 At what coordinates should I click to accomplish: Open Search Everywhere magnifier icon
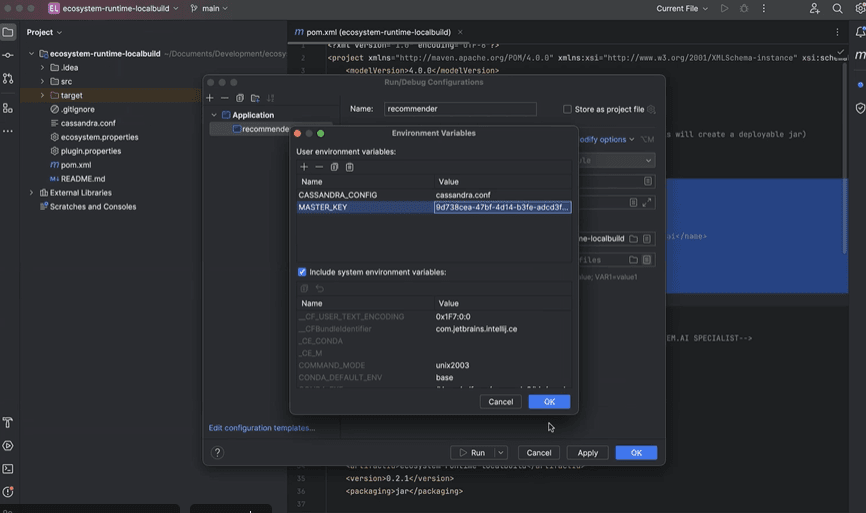tap(837, 8)
